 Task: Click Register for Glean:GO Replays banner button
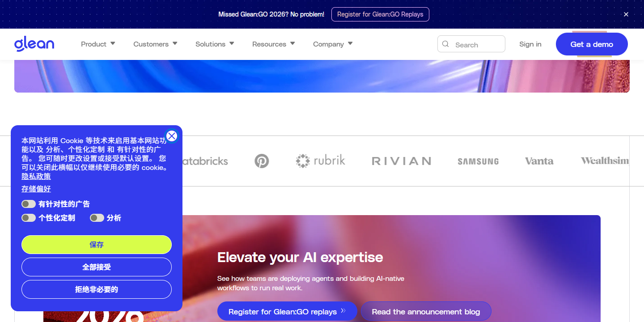coord(380,14)
